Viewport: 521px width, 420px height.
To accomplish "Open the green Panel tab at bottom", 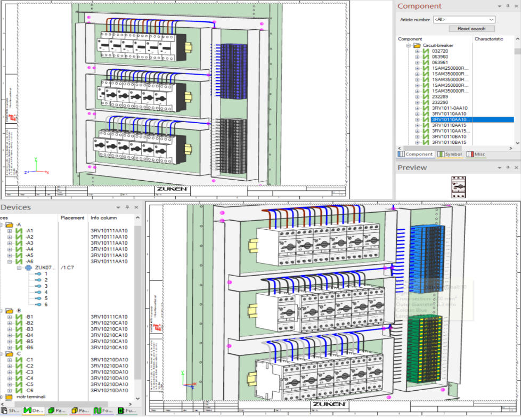I will tap(57, 411).
